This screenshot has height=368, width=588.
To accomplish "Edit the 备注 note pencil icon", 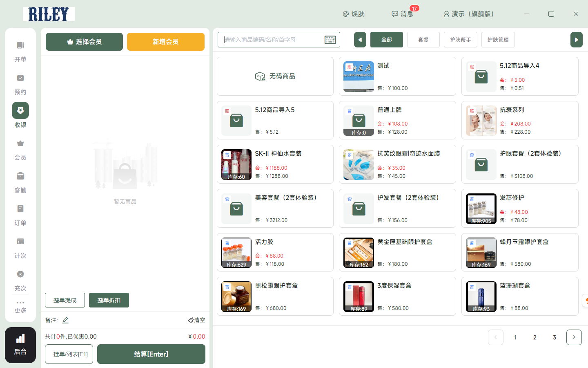I will (x=65, y=320).
